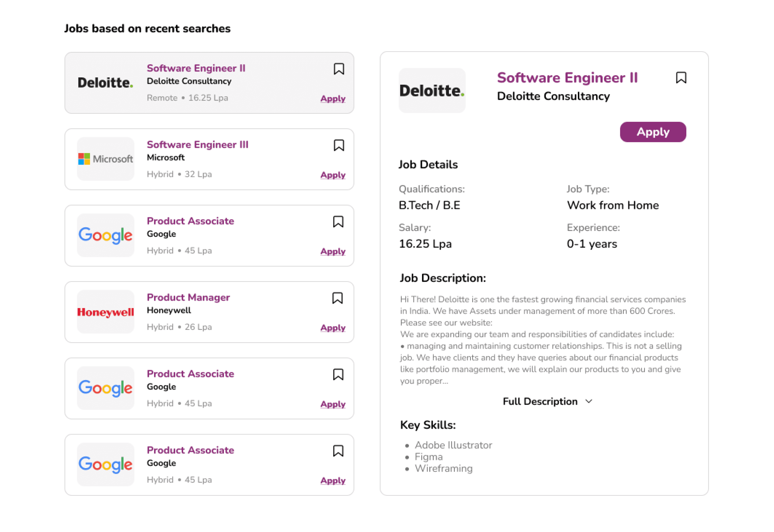This screenshot has height=532, width=774.
Task: Click the Honeywell company name text
Action: click(x=169, y=310)
